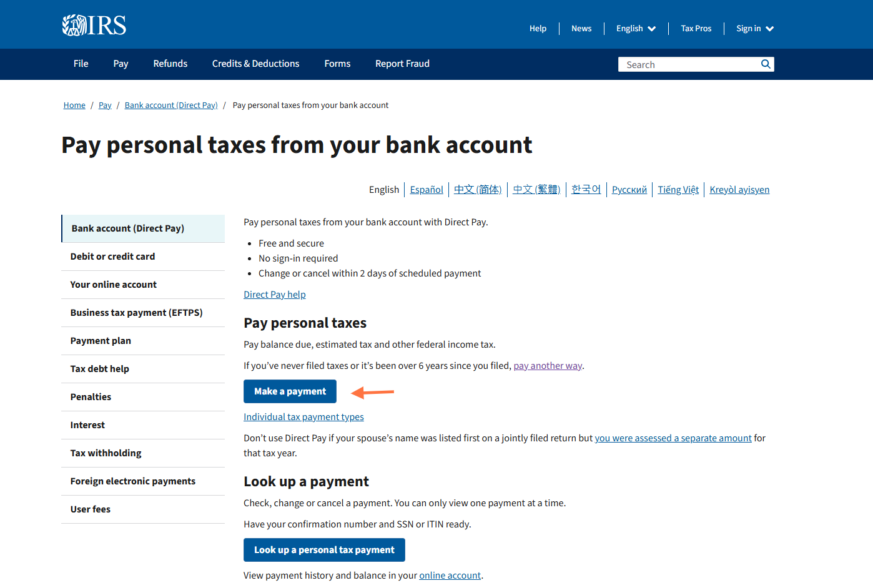
Task: Open Tax withholding in the sidebar
Action: (x=143, y=453)
